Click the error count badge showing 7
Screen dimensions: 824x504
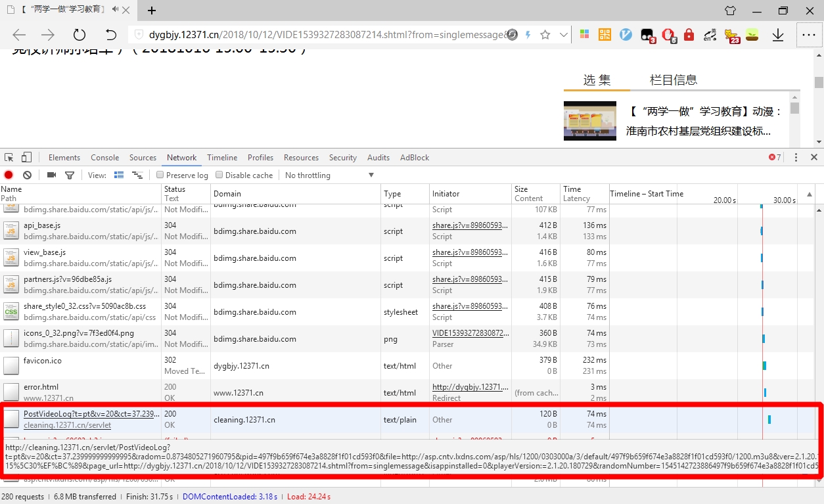[775, 158]
